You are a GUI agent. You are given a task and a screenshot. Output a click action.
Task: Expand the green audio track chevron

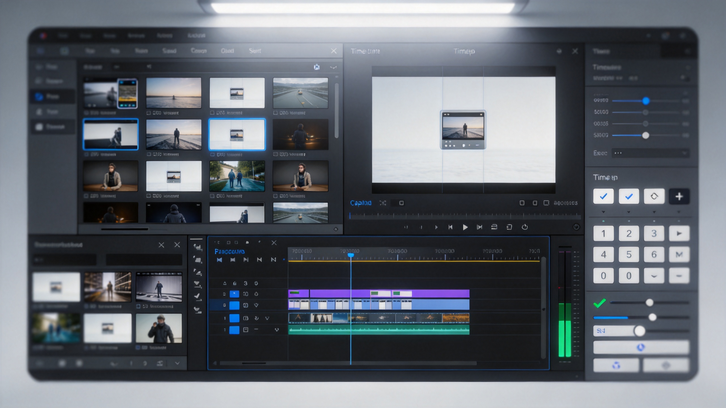tap(276, 330)
